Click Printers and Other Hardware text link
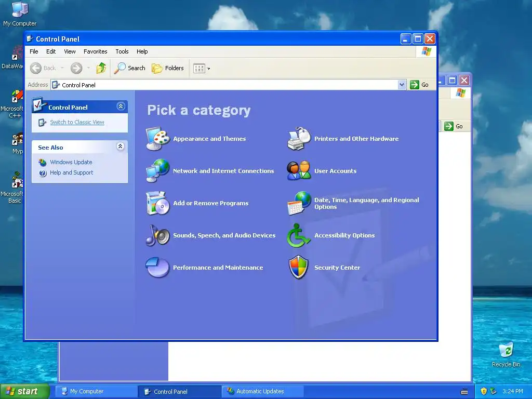 pos(356,138)
